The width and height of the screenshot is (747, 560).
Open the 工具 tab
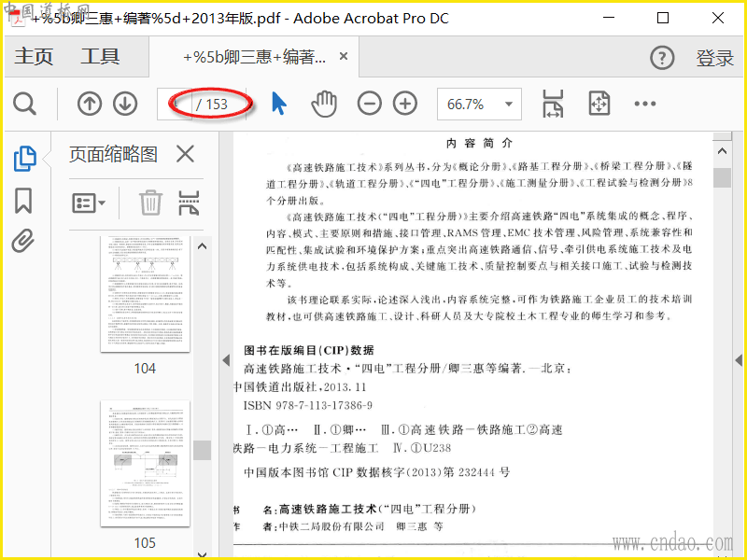100,57
